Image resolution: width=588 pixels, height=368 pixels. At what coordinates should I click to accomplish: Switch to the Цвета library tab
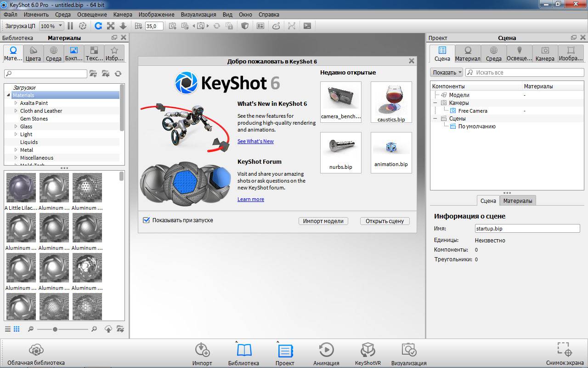tap(33, 54)
